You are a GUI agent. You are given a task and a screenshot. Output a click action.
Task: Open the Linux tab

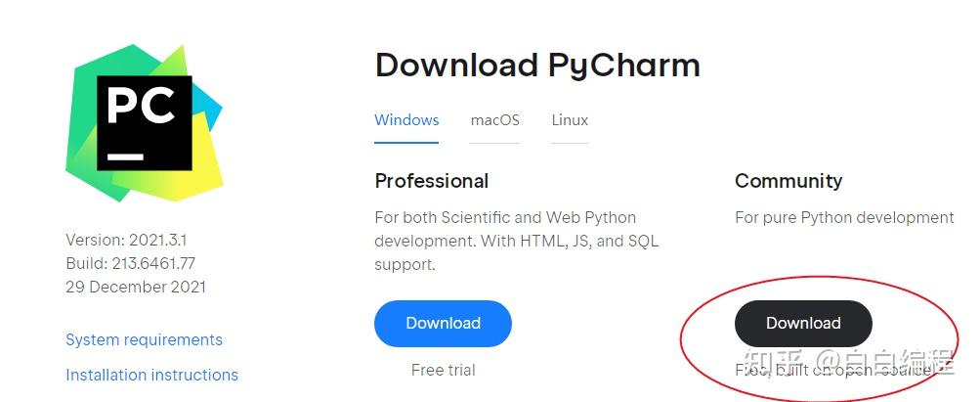point(570,120)
